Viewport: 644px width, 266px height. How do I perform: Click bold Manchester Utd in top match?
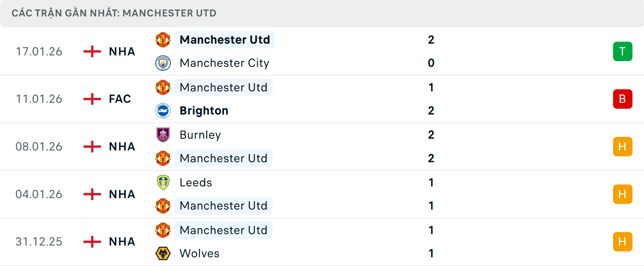pos(225,40)
